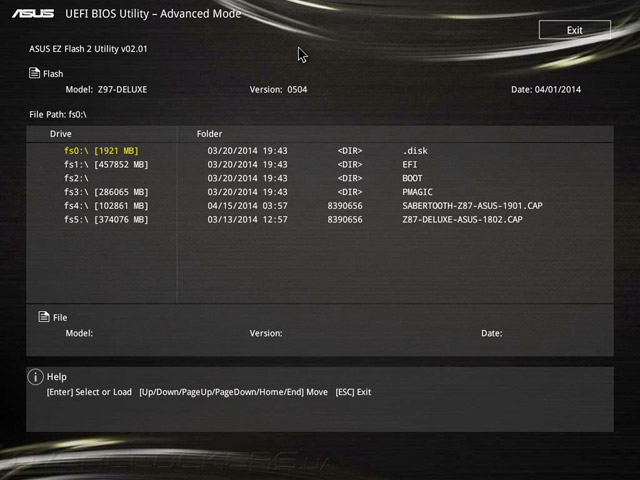
Task: Click the File section Model: field
Action: [79, 333]
